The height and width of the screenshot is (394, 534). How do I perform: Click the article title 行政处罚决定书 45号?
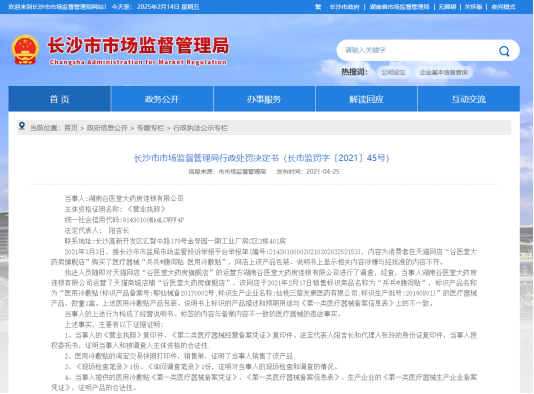pyautogui.click(x=262, y=158)
